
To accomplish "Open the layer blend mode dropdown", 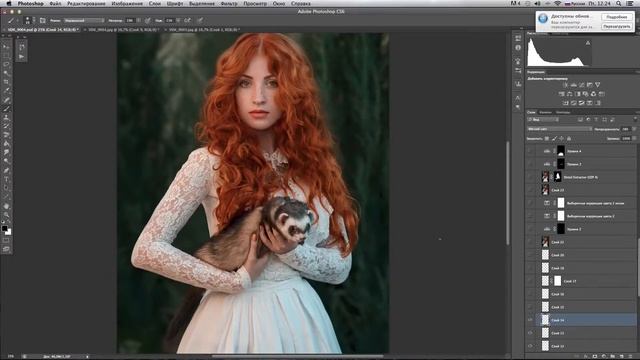I will (x=559, y=129).
